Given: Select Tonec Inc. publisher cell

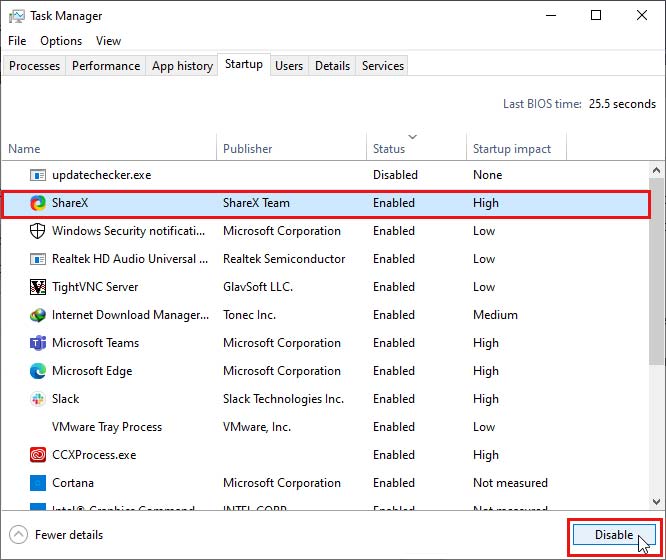Looking at the screenshot, I should (x=249, y=315).
